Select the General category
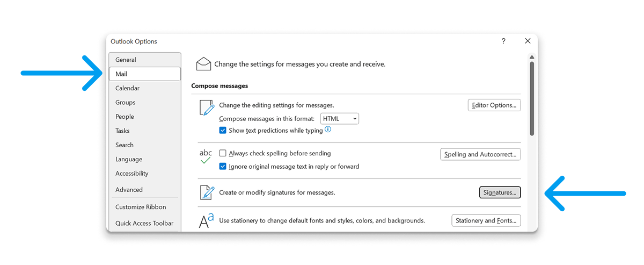The width and height of the screenshot is (644, 265). click(x=144, y=60)
